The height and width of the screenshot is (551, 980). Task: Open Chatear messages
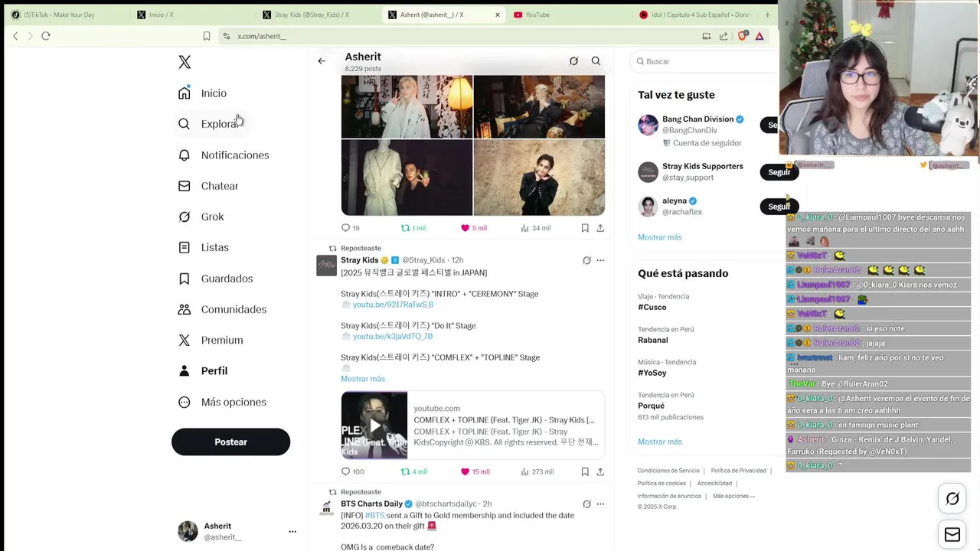[208, 186]
